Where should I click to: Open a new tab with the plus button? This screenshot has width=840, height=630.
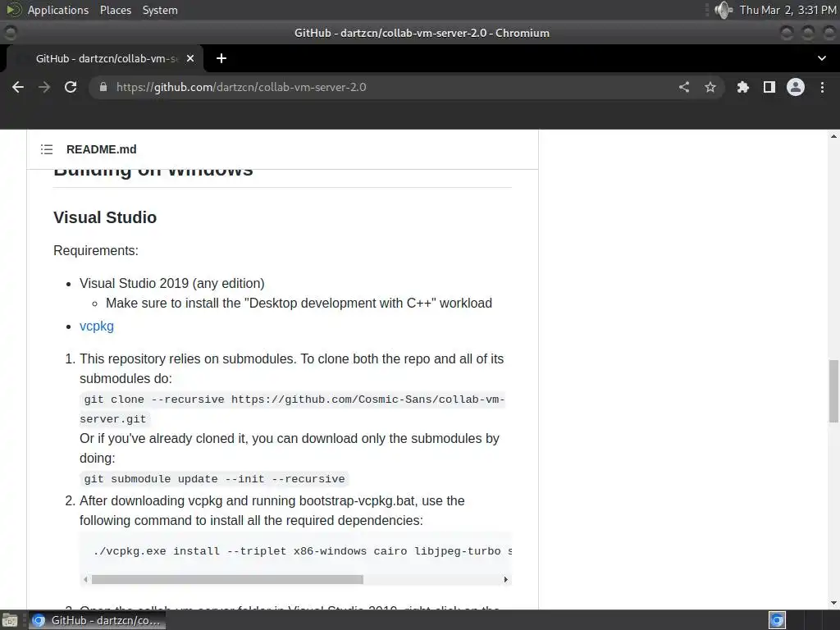coord(221,58)
